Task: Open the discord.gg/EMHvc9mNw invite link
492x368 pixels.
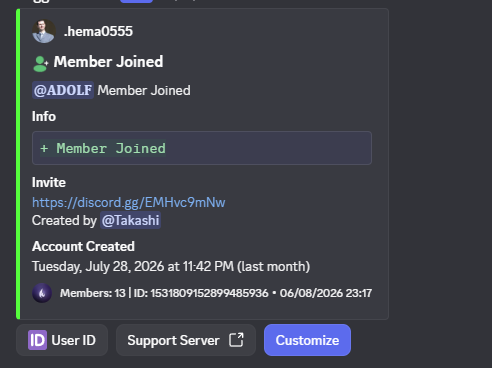Action: 129,202
